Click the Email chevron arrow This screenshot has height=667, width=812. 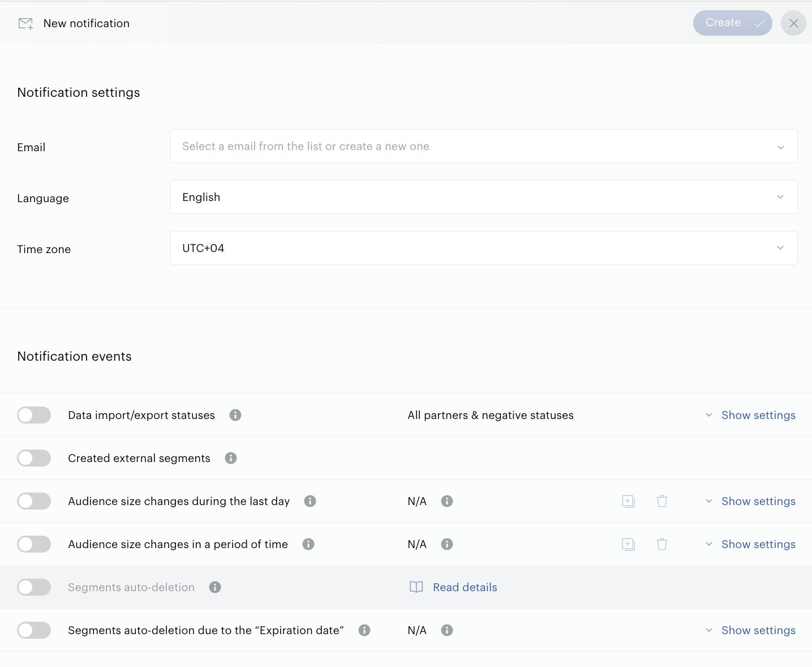(781, 147)
